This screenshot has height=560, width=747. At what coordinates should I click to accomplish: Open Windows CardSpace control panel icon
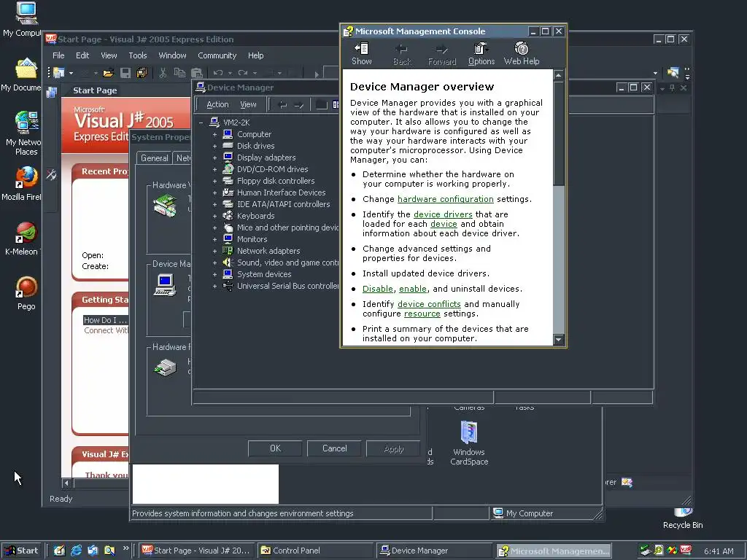(469, 443)
